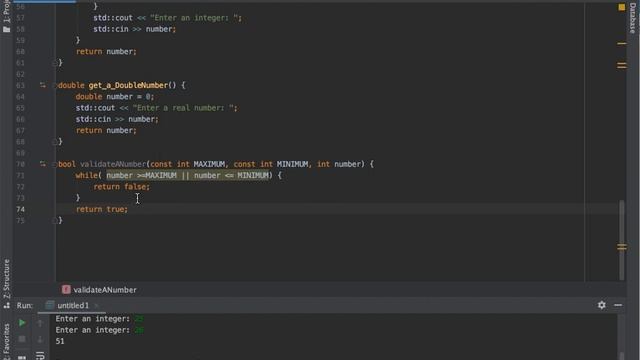Screen dimensions: 640x360
Task: Click 'return number;' on line 60
Action: tap(106, 52)
